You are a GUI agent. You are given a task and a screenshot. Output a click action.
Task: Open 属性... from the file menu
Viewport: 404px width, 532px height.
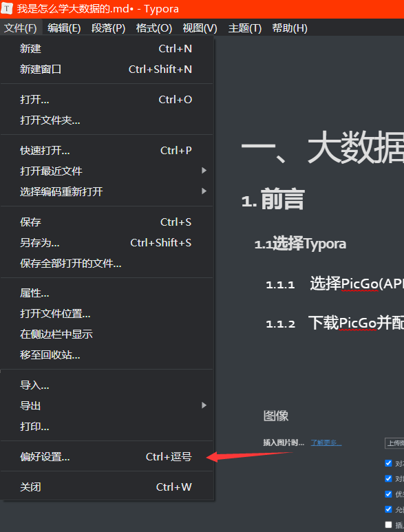pyautogui.click(x=107, y=293)
